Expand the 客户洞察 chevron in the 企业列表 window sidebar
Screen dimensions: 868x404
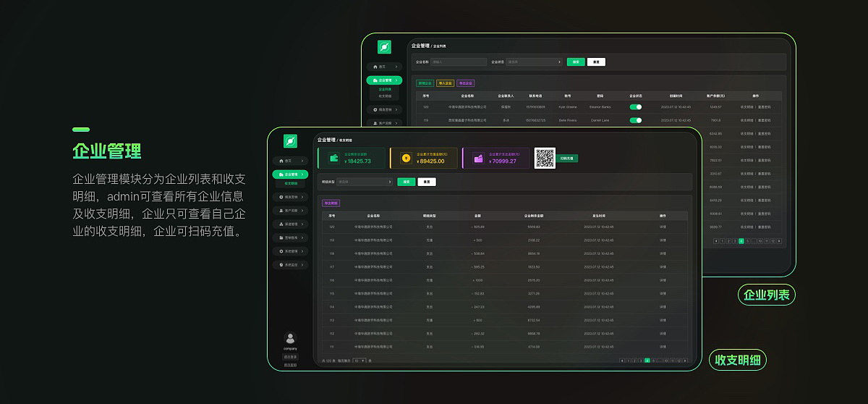point(396,124)
